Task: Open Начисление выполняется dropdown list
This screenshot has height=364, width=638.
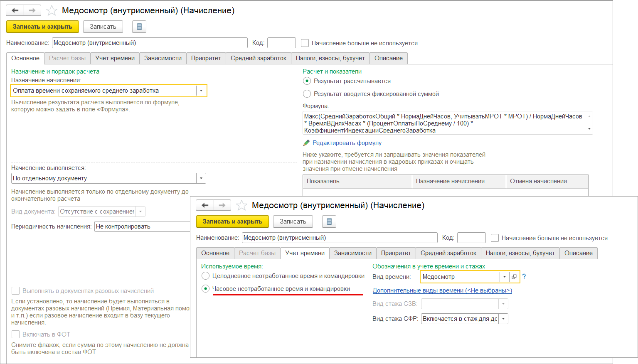Action: [x=201, y=178]
